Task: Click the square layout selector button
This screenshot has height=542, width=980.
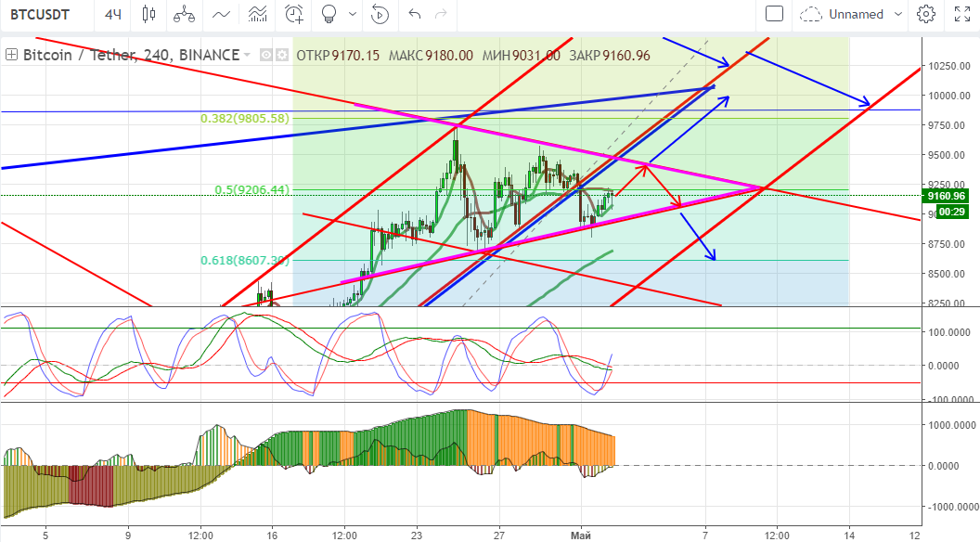Action: pos(774,14)
